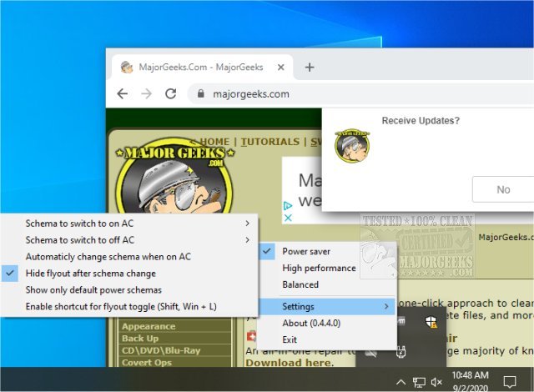Go forward with the browser arrow
This screenshot has height=392, width=534.
pos(147,93)
